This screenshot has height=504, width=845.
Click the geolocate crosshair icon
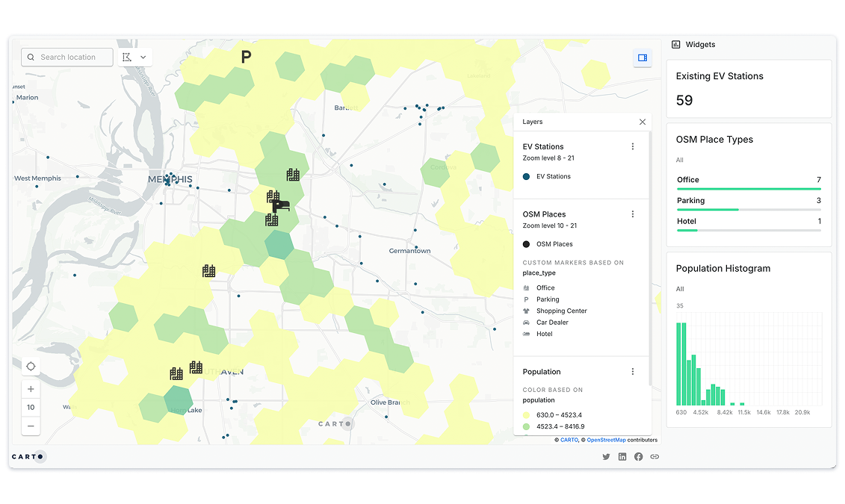31,366
